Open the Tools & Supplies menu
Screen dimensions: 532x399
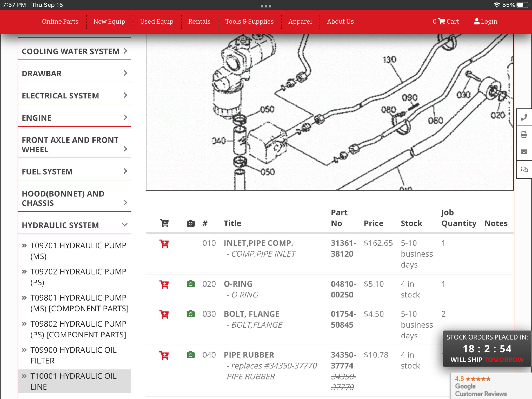tap(249, 22)
